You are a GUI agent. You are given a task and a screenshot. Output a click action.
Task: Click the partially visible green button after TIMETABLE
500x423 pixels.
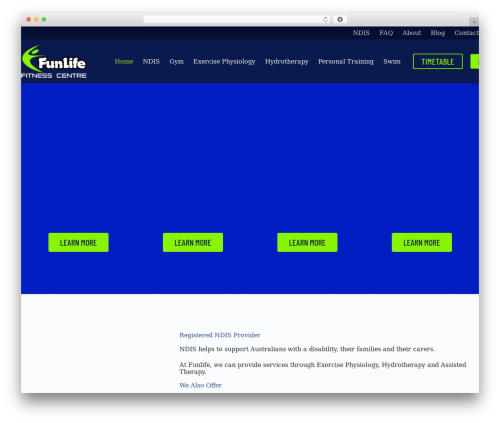[x=475, y=61]
